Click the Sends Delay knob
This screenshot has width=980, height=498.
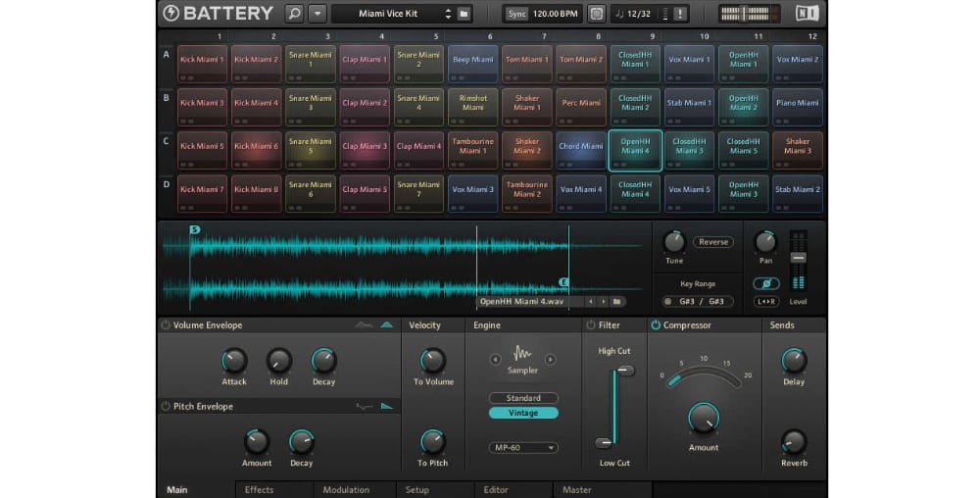click(794, 361)
